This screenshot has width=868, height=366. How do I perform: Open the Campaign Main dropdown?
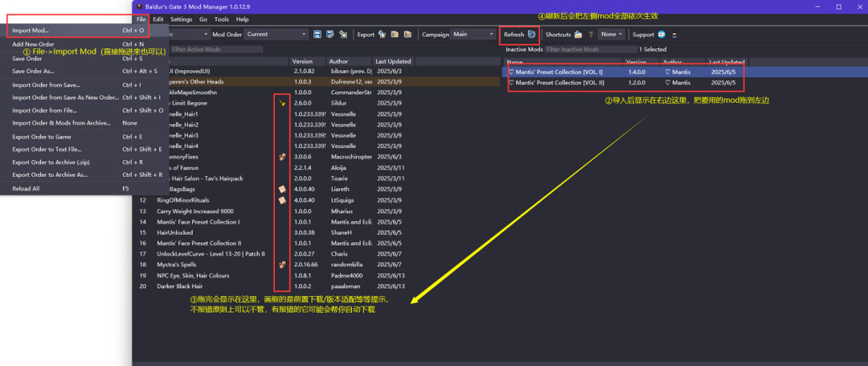coord(473,35)
